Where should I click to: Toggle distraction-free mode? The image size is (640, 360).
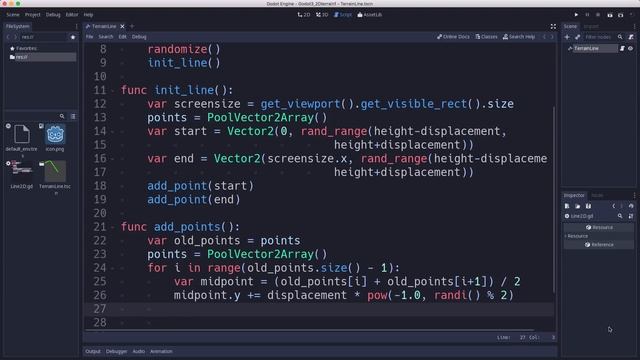(553, 26)
